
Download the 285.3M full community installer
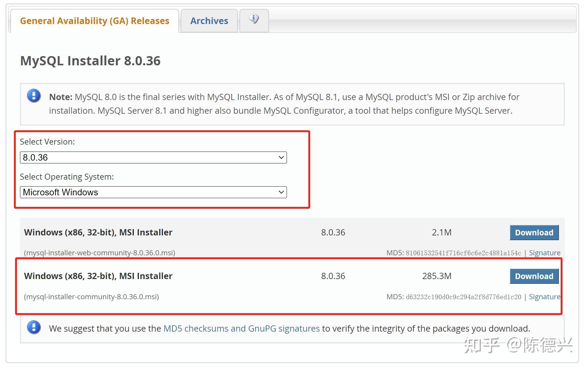(534, 276)
